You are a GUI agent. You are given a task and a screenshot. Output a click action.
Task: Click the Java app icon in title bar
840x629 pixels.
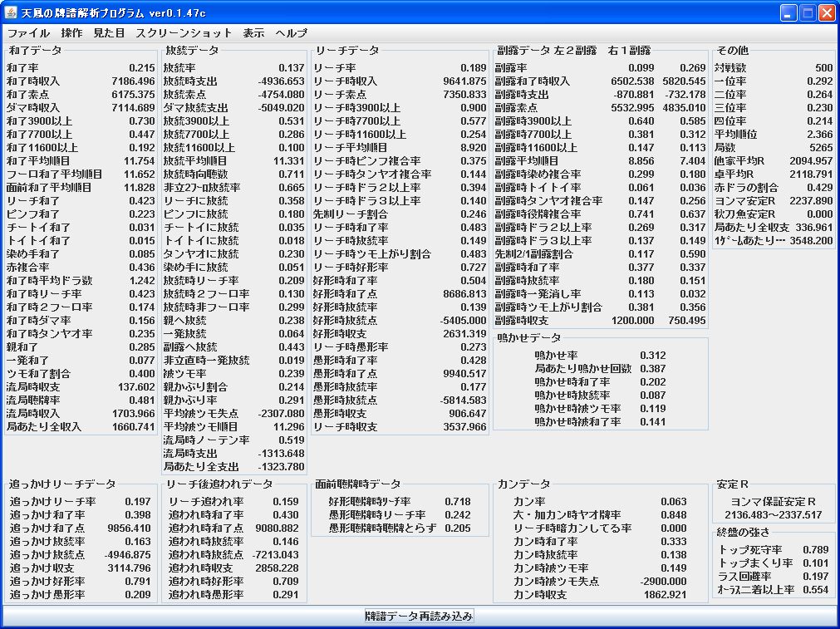(x=10, y=12)
